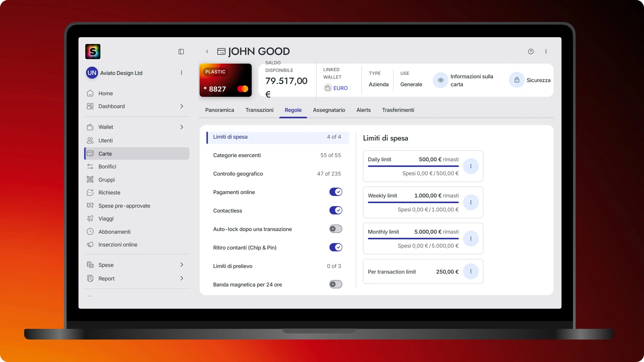
Task: Disable the Pagamenti online toggle
Action: (336, 192)
